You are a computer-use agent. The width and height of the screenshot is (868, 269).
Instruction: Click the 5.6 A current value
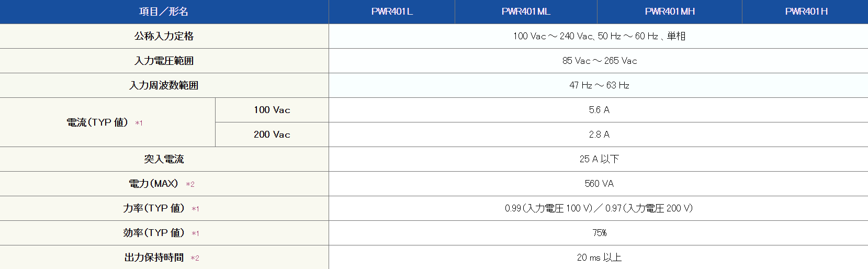click(599, 110)
